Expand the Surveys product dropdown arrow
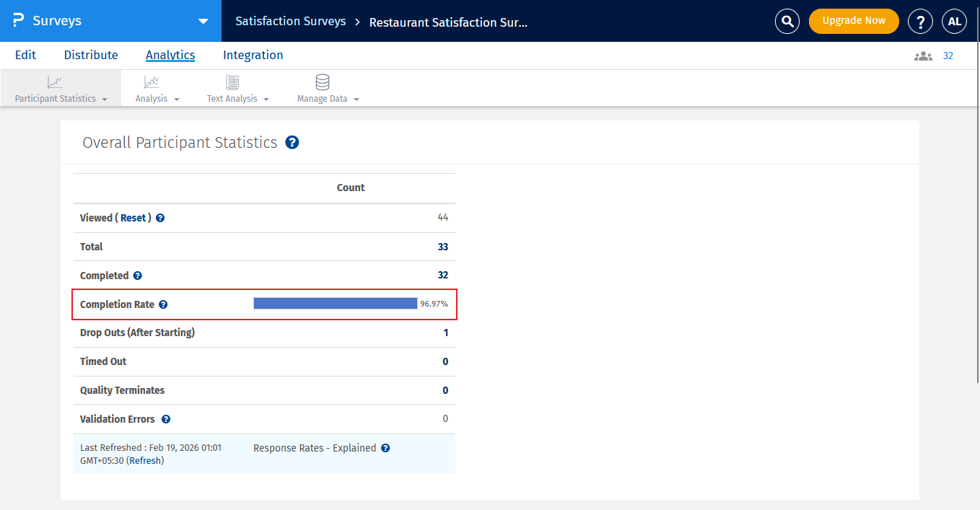 [x=203, y=22]
